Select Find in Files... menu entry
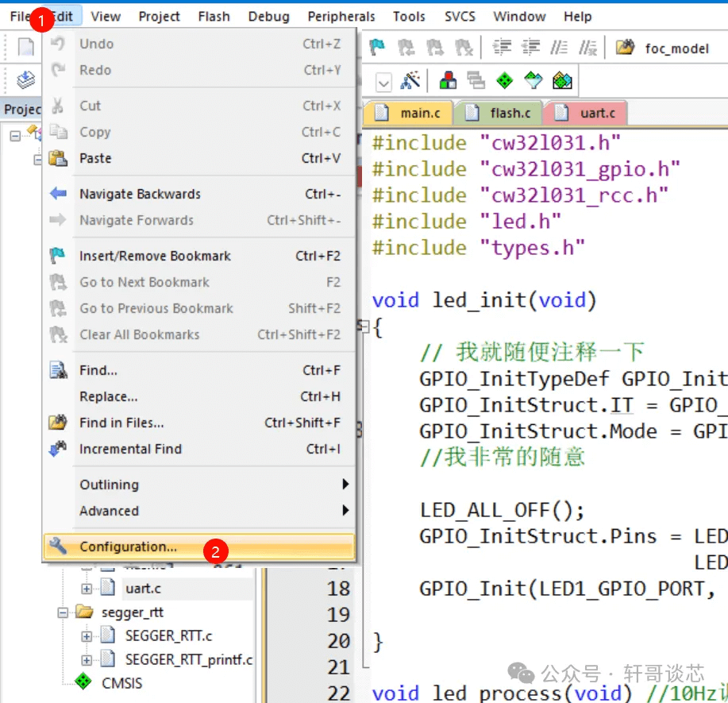728x703 pixels. [121, 423]
